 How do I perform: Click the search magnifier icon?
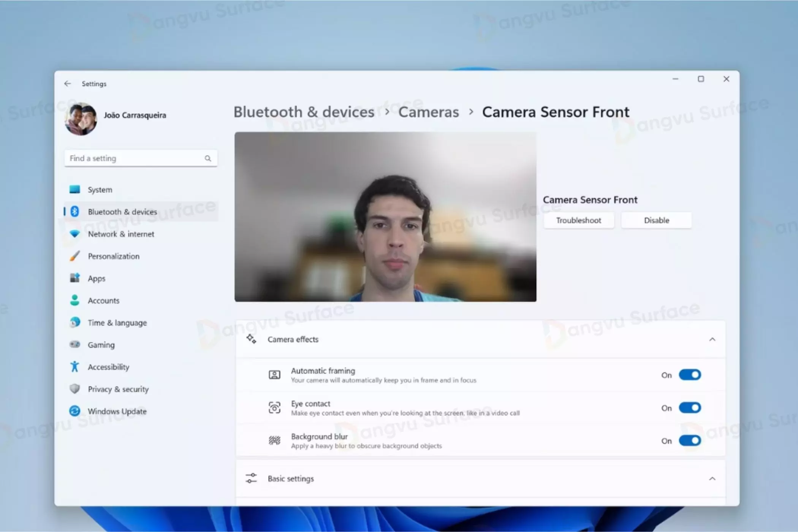pos(208,158)
